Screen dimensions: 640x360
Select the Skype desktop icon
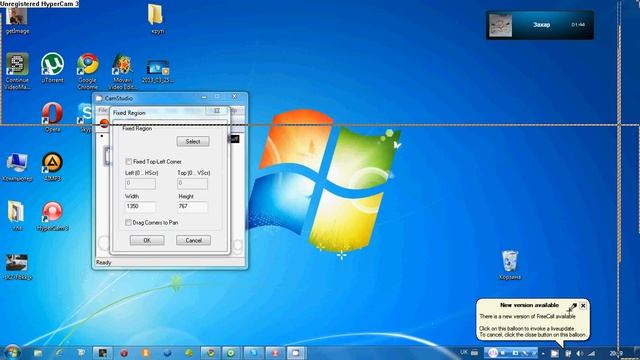point(86,118)
